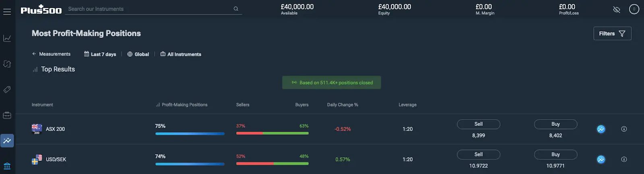The height and width of the screenshot is (174, 644).
Task: Click Sell for ASX 200
Action: coord(479,124)
